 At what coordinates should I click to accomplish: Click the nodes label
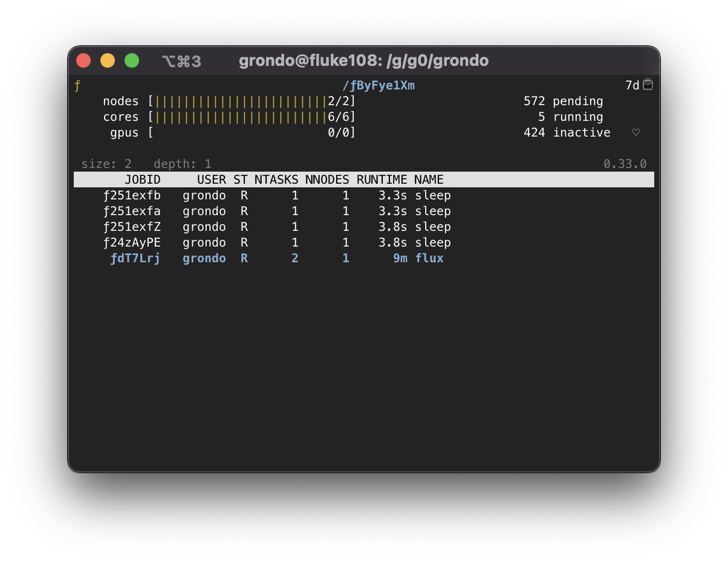pyautogui.click(x=121, y=102)
